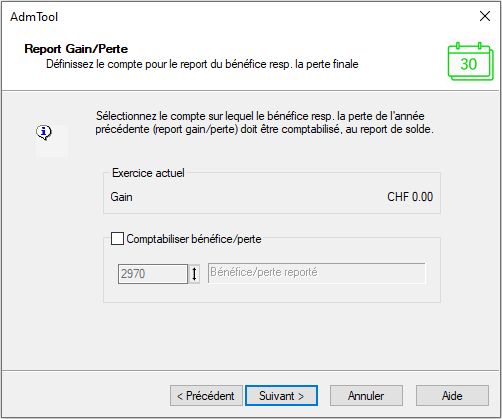Close the AdmTool dialog window

point(485,16)
